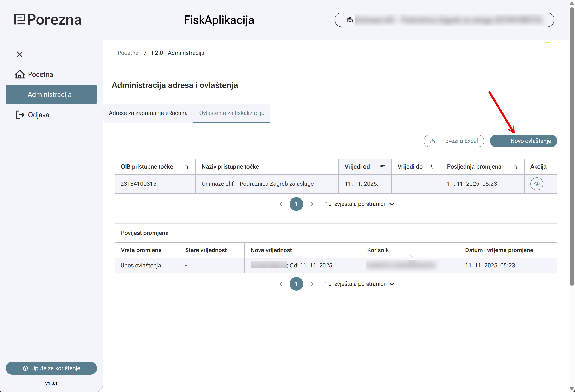Image resolution: width=575 pixels, height=392 pixels.
Task: Click Izvezi u Excel button
Action: (453, 141)
